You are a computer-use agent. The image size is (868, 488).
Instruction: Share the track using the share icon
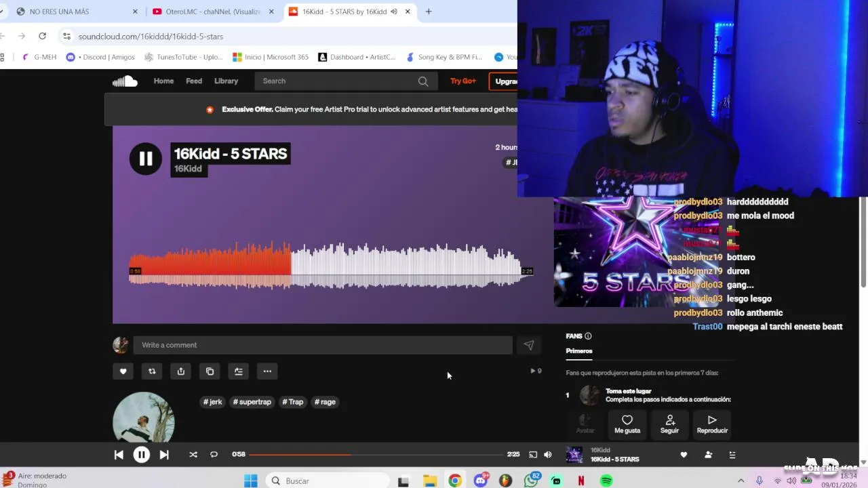click(x=181, y=371)
